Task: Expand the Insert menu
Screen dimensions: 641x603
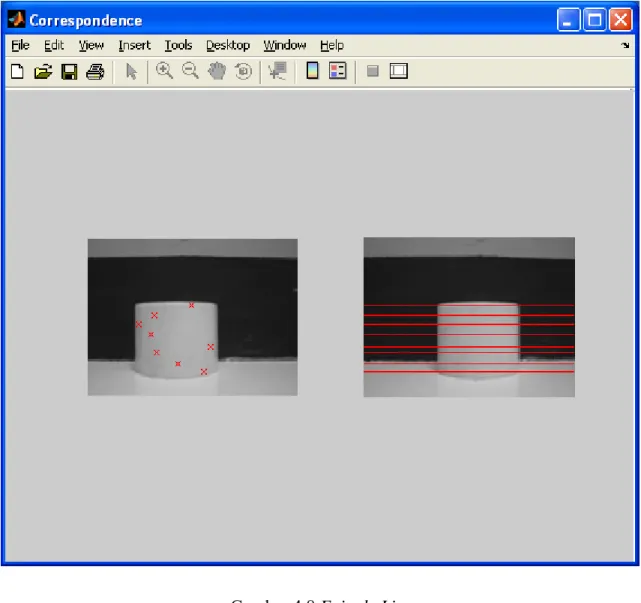Action: [134, 45]
